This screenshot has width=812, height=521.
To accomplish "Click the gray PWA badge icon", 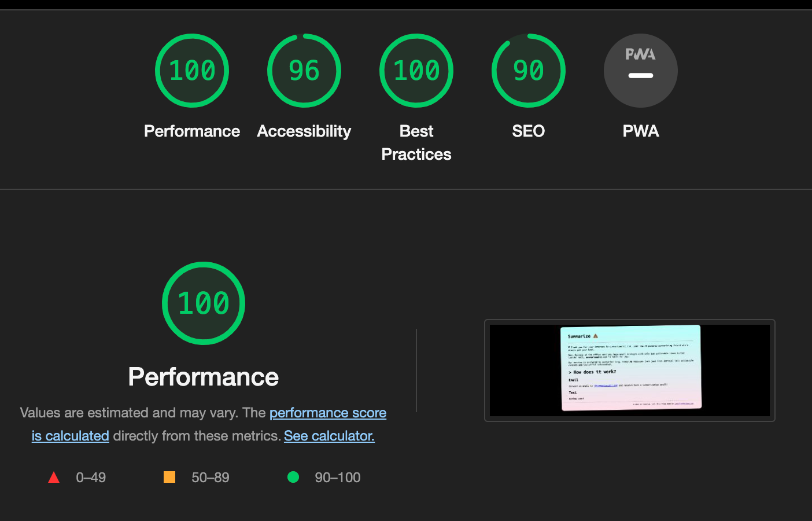I will click(x=641, y=71).
